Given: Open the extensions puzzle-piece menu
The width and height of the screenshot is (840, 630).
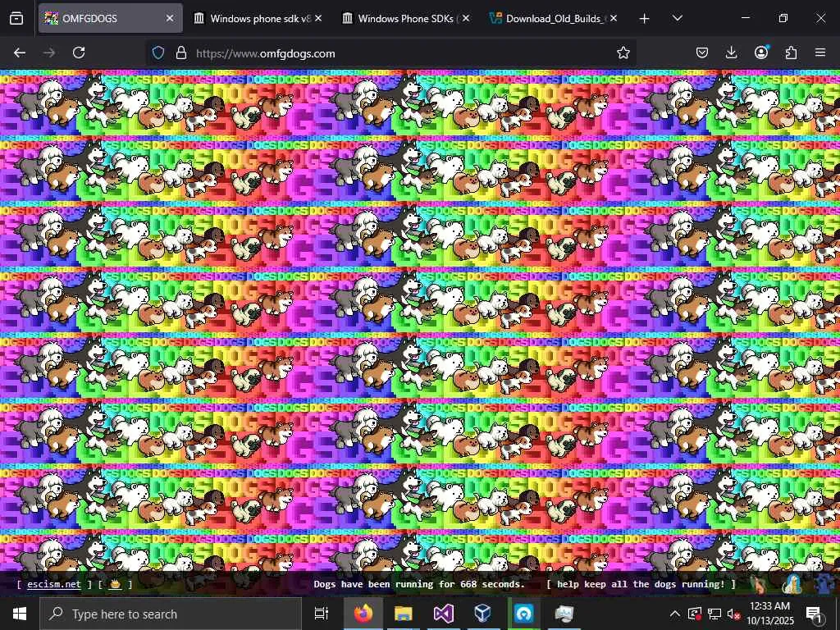Looking at the screenshot, I should tap(791, 52).
